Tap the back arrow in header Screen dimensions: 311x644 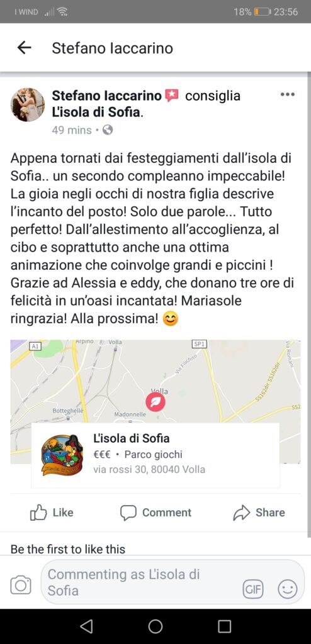[x=25, y=48]
